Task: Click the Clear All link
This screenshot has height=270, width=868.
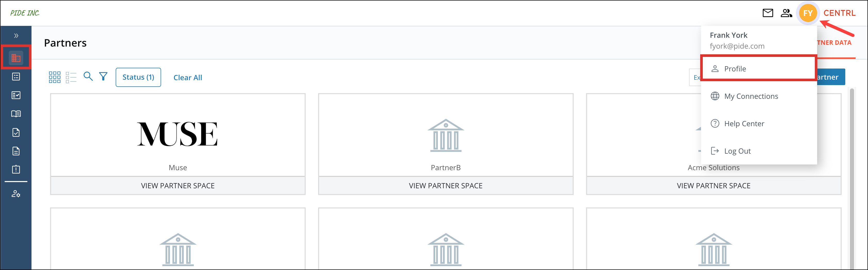Action: coord(188,78)
